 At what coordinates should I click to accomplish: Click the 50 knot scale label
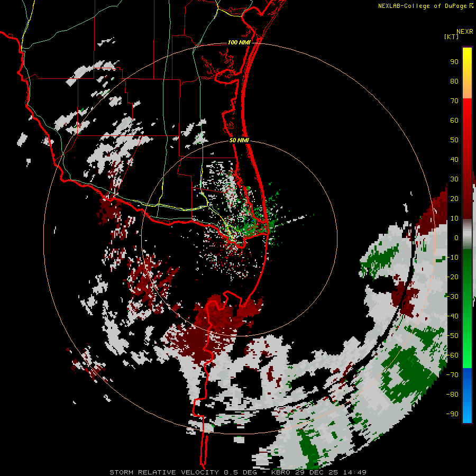point(454,140)
